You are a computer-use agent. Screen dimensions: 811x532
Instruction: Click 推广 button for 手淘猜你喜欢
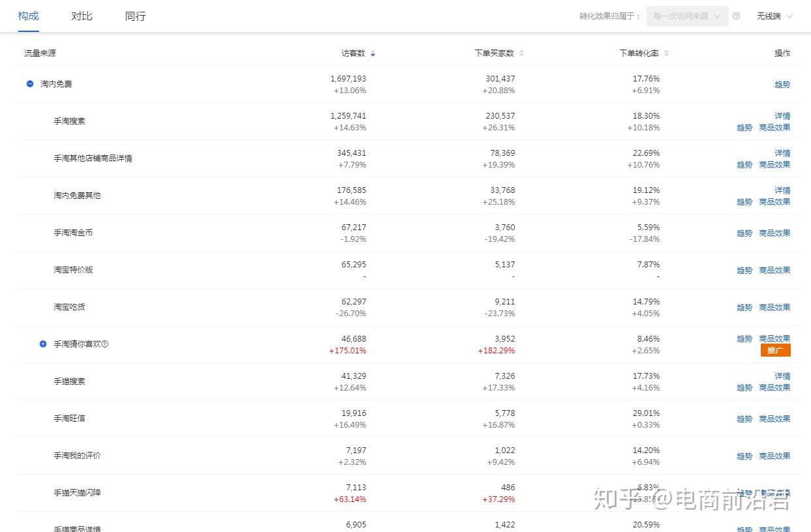click(x=775, y=351)
